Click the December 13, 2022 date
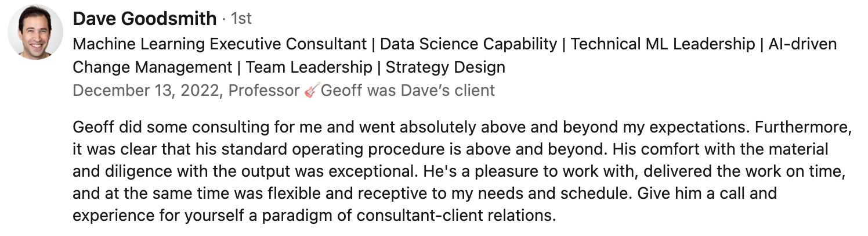This screenshot has width=868, height=236. point(147,91)
